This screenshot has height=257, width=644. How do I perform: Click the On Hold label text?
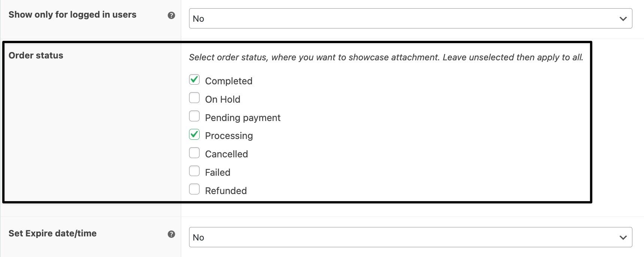(222, 99)
